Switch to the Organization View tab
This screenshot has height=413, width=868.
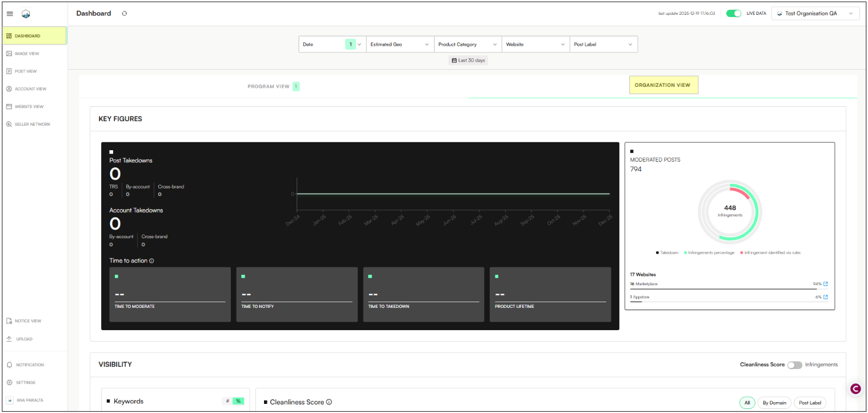[663, 85]
